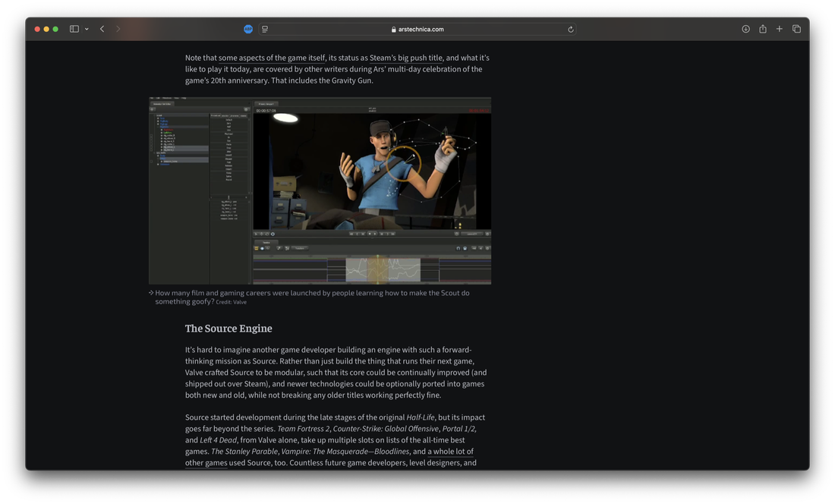835x504 pixels.
Task: Click the arstechnica.com address field
Action: [417, 30]
